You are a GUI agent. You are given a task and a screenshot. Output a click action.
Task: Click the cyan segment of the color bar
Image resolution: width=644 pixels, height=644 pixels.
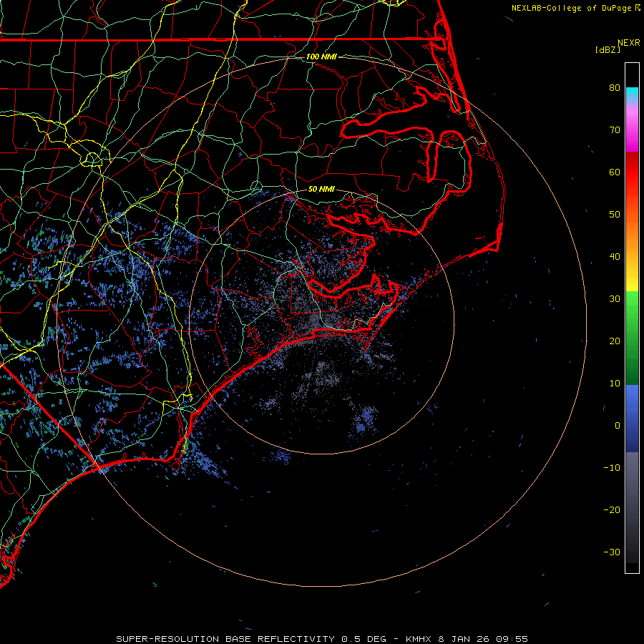[632, 94]
